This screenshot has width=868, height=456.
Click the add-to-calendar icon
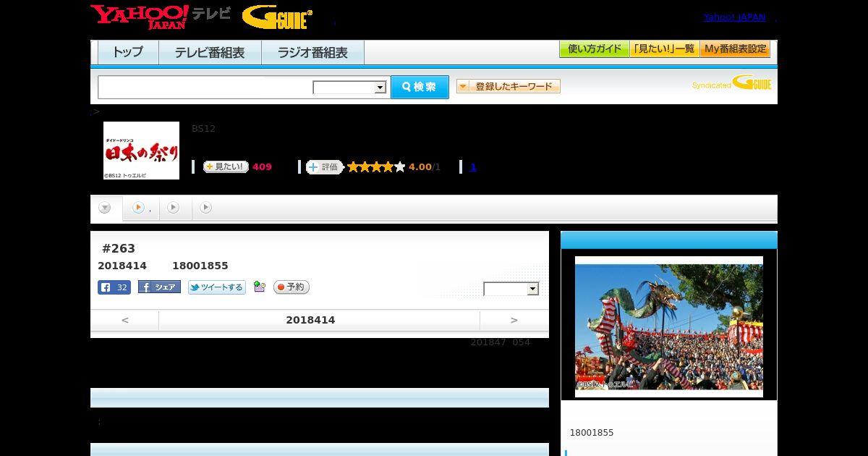tap(260, 287)
